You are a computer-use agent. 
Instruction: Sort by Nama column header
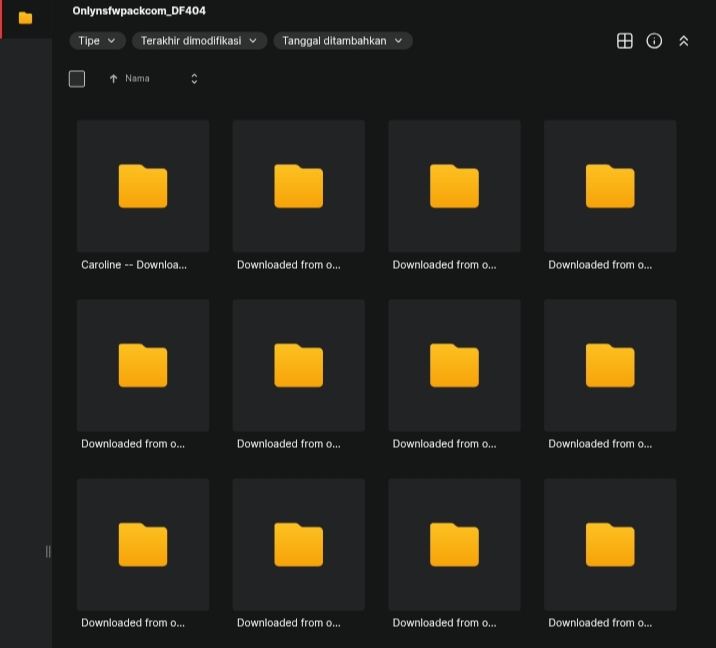[137, 79]
